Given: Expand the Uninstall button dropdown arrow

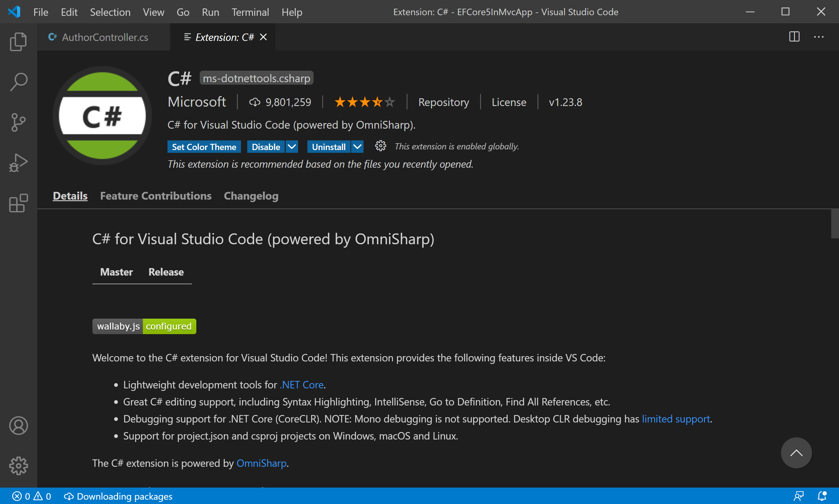Looking at the screenshot, I should tap(357, 147).
